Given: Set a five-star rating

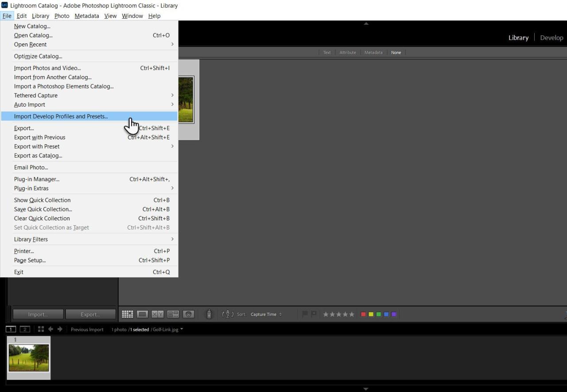Looking at the screenshot, I should (x=352, y=314).
